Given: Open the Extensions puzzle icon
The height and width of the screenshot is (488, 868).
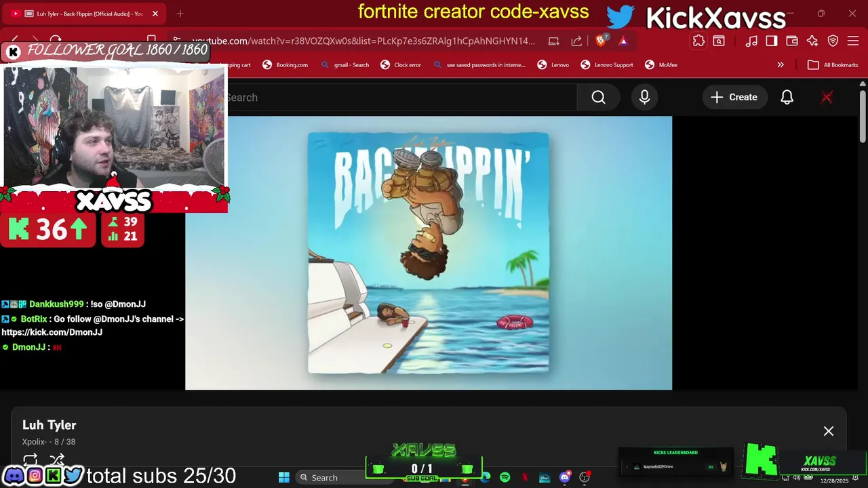Looking at the screenshot, I should coord(698,41).
